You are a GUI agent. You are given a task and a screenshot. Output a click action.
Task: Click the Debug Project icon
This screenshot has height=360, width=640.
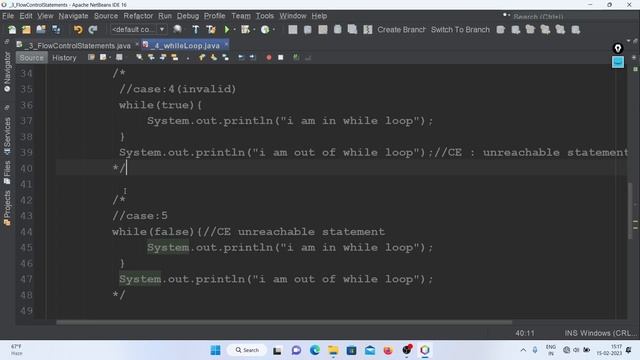[x=245, y=29]
